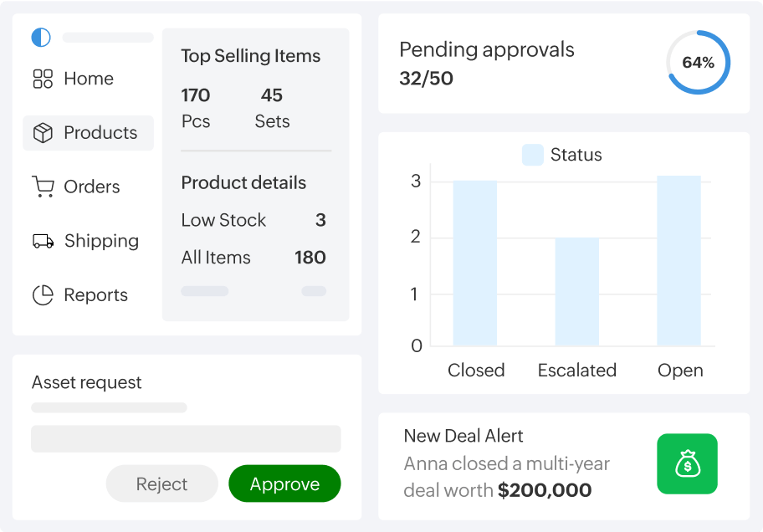Click the blue Status legend swatch
Screen dimensions: 763x532
[532, 155]
